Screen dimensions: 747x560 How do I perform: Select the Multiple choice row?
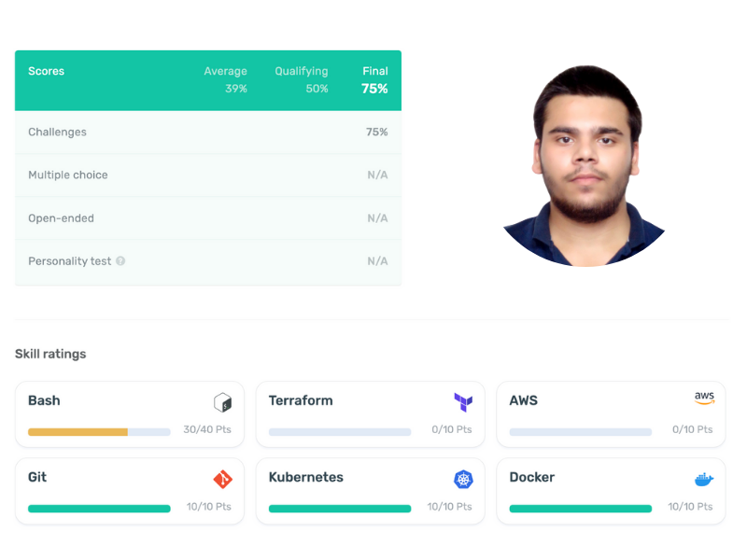click(x=208, y=175)
